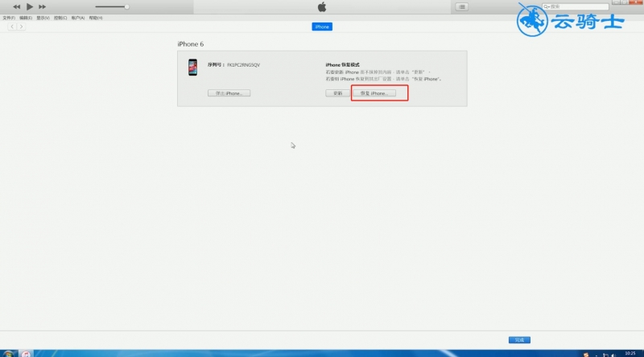Click the rewind previous track icon

16,6
